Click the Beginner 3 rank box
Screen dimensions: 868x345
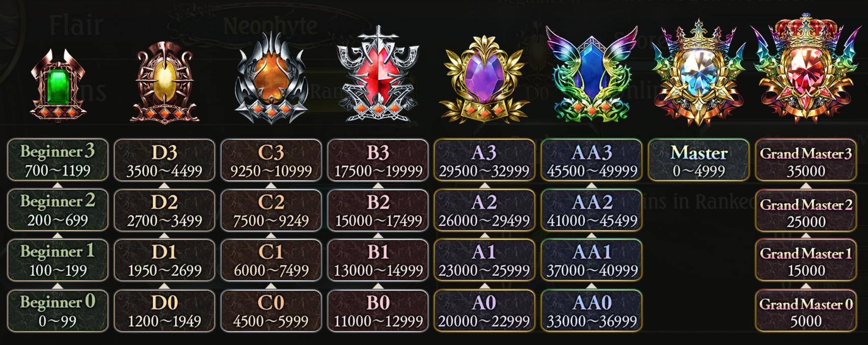click(58, 160)
